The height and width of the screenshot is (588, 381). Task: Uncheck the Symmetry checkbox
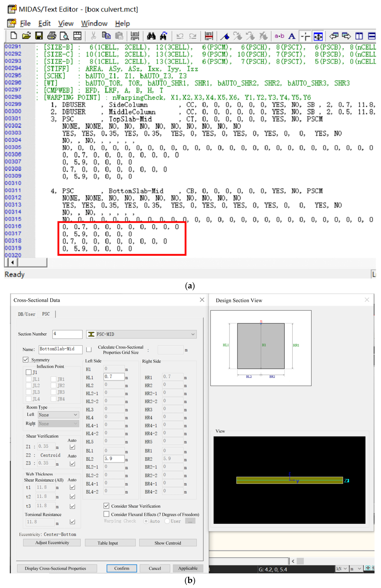tap(25, 360)
